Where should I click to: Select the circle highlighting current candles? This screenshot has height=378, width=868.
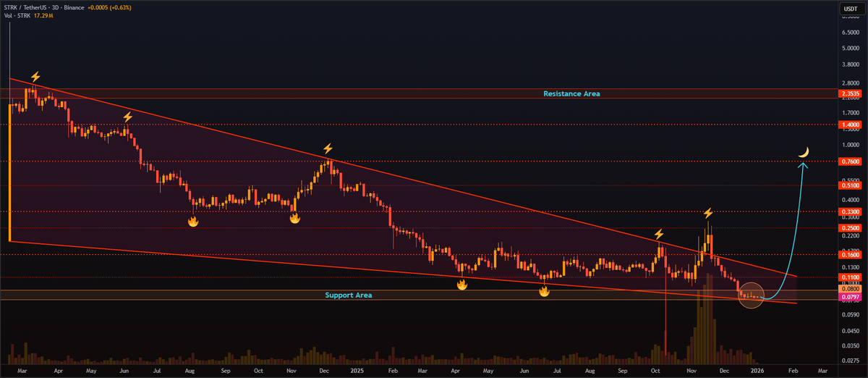pos(751,295)
